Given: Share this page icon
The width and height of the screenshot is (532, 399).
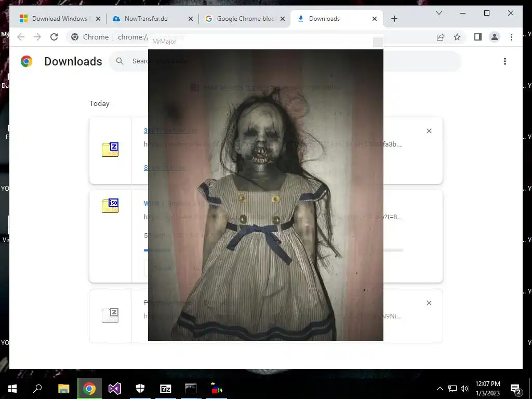Looking at the screenshot, I should 441,37.
